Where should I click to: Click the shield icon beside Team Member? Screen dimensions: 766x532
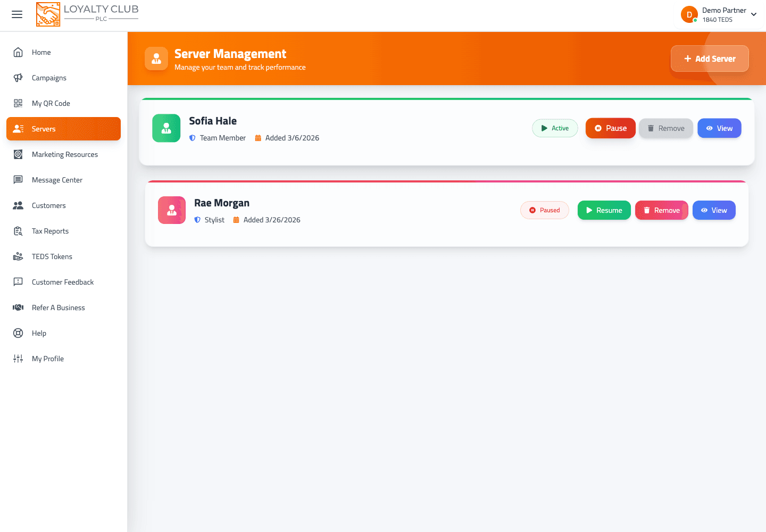click(x=193, y=138)
